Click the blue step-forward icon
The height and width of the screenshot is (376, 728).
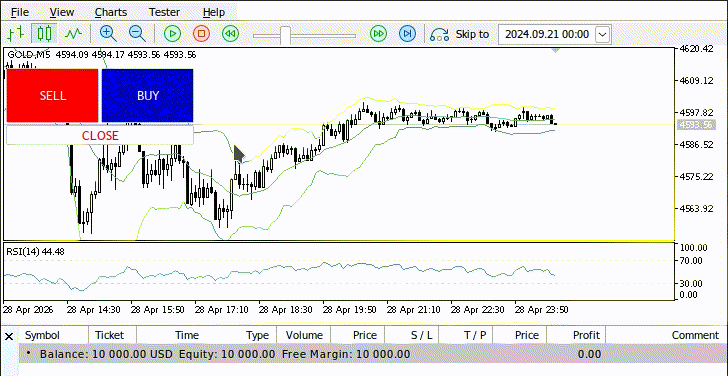pyautogui.click(x=408, y=33)
